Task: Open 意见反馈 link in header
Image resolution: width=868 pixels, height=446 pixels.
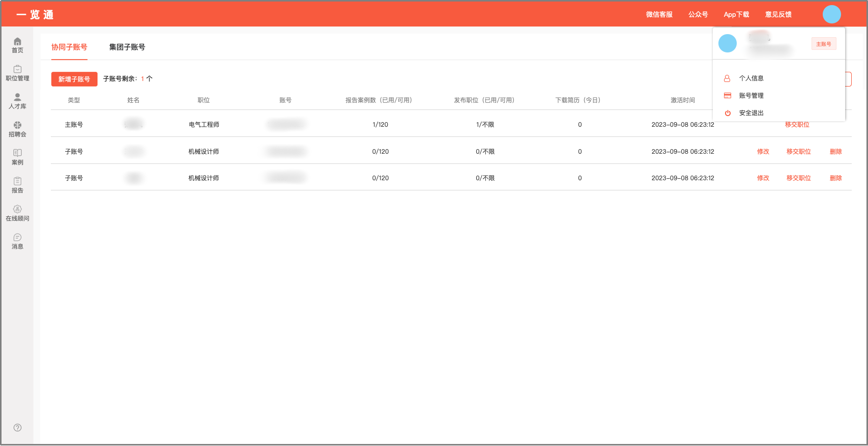Action: click(778, 14)
